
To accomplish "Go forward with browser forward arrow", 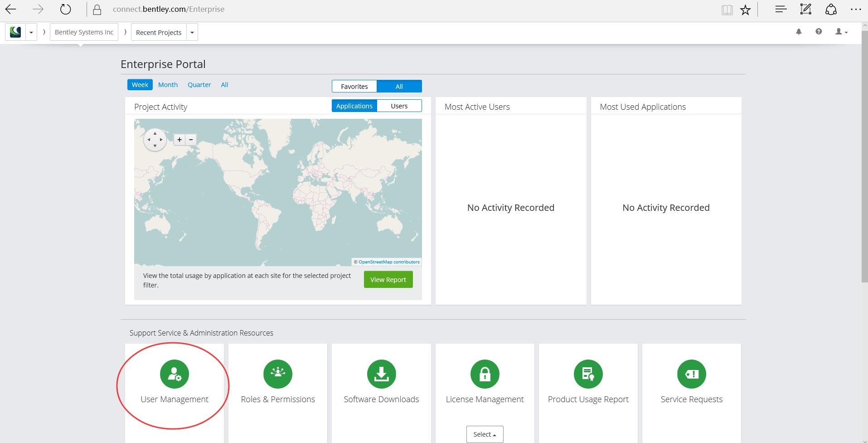I will (x=38, y=9).
